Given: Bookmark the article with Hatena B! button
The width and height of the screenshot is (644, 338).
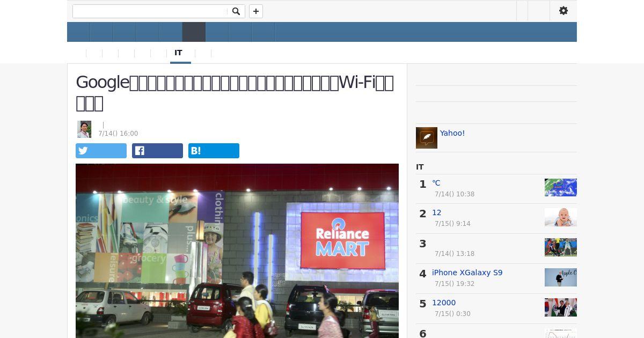Looking at the screenshot, I should coord(214,151).
